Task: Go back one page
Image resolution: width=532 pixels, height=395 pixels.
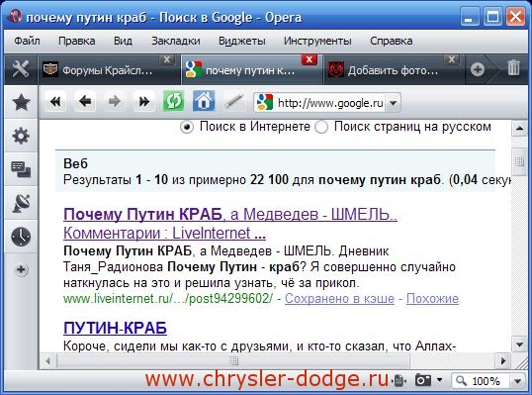Action: (85, 101)
